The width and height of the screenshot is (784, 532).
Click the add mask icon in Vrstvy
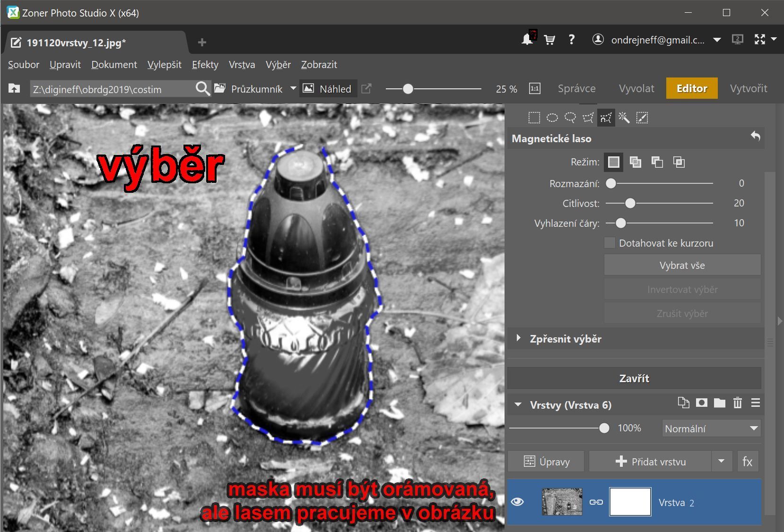(701, 403)
